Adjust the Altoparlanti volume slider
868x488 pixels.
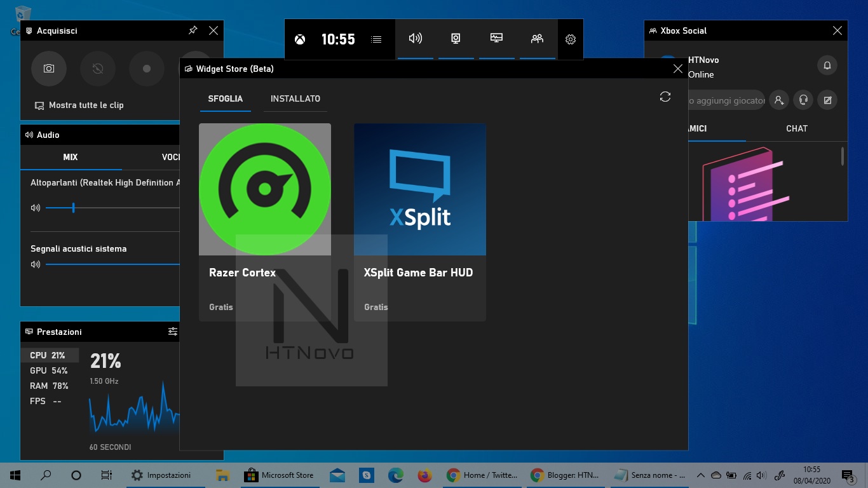pos(74,207)
